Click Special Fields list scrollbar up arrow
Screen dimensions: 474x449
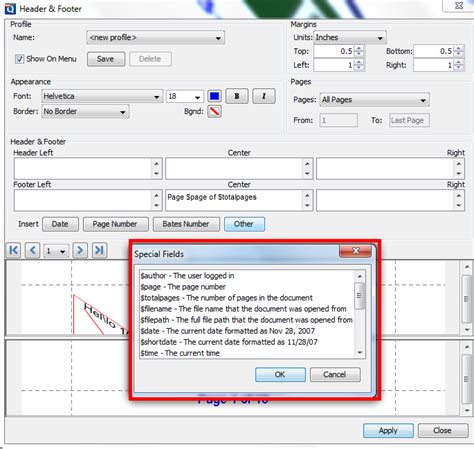click(x=360, y=276)
